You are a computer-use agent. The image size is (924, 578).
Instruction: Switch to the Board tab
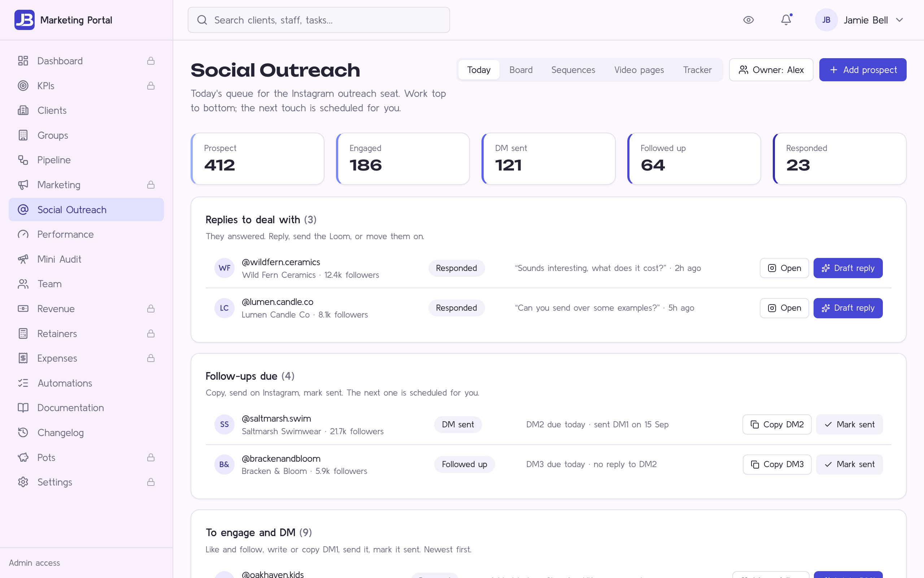[521, 70]
